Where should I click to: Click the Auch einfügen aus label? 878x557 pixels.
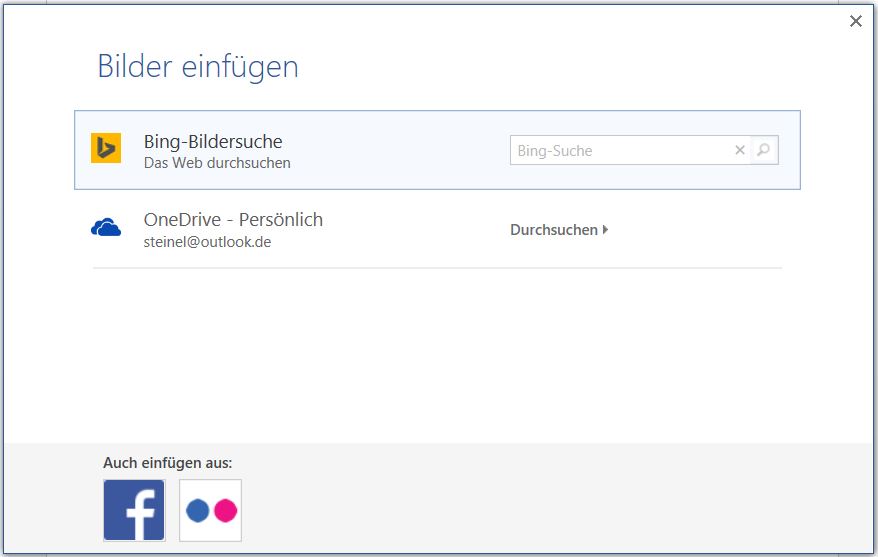pyautogui.click(x=167, y=463)
